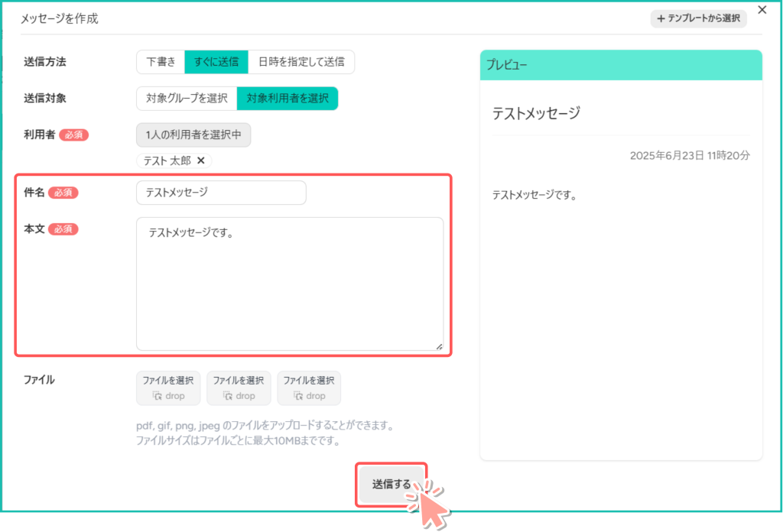This screenshot has height=532, width=783.
Task: Click the first ファイルを選択 upload slot
Action: pyautogui.click(x=168, y=388)
